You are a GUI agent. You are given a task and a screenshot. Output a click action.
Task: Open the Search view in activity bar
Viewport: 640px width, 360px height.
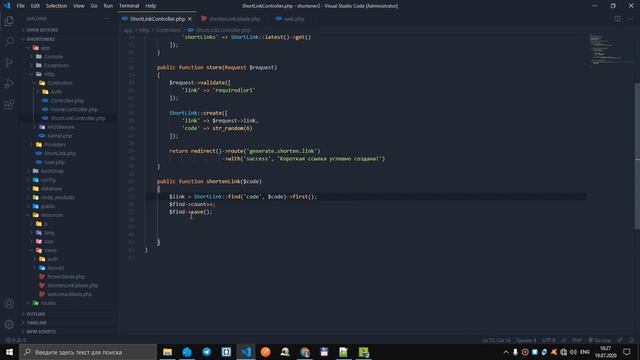click(x=9, y=42)
